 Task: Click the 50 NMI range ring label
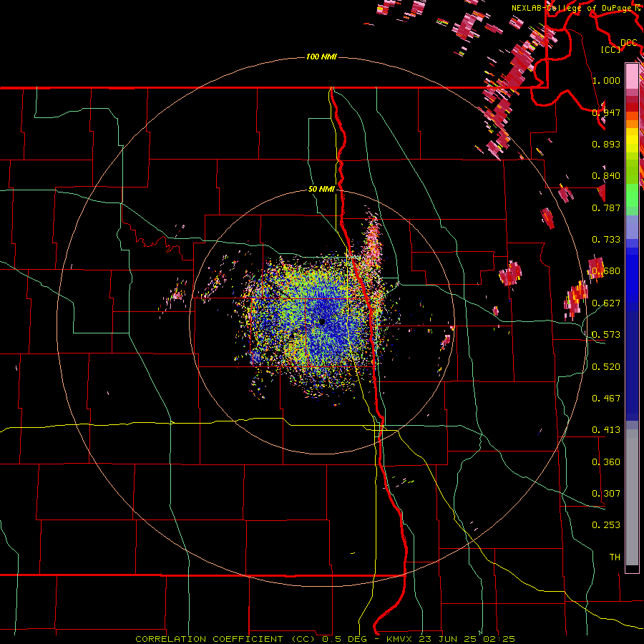pyautogui.click(x=321, y=190)
